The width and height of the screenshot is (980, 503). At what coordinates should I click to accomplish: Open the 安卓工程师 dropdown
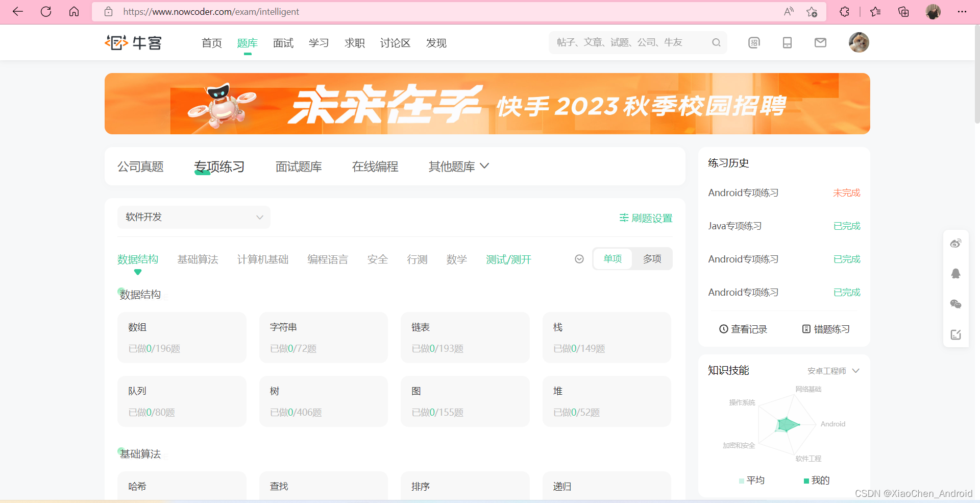pyautogui.click(x=834, y=371)
